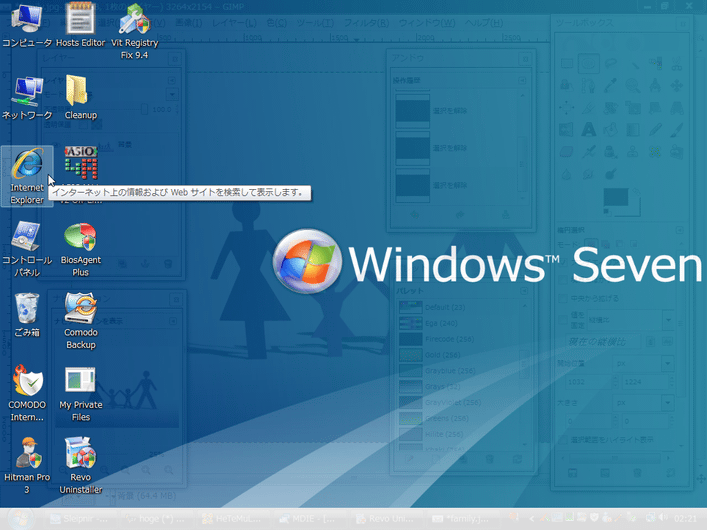Select GIMP Measure compass tool
This screenshot has width=707, height=530.
click(655, 85)
